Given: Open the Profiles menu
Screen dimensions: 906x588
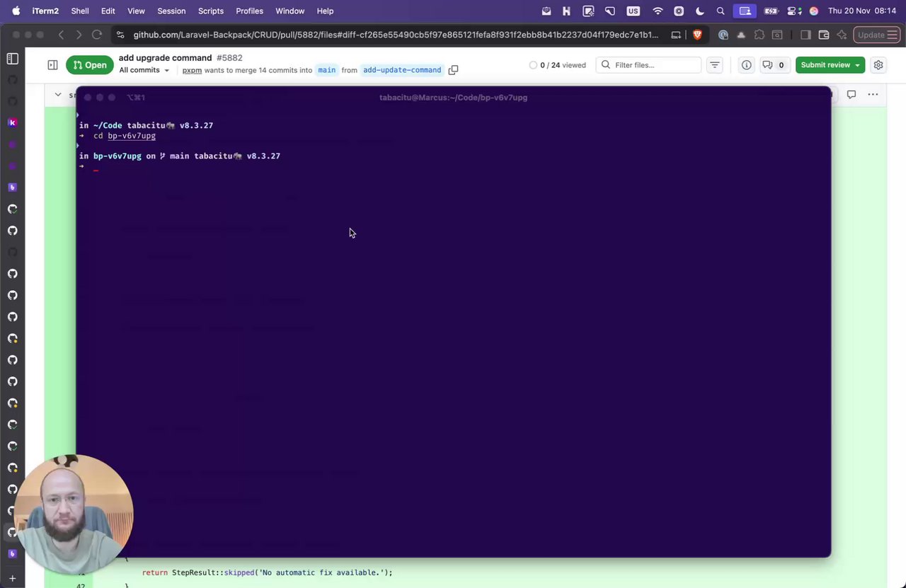Looking at the screenshot, I should pos(249,11).
